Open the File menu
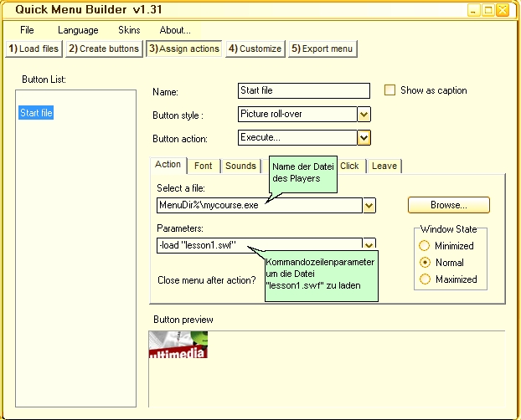521x420 pixels. click(x=27, y=30)
